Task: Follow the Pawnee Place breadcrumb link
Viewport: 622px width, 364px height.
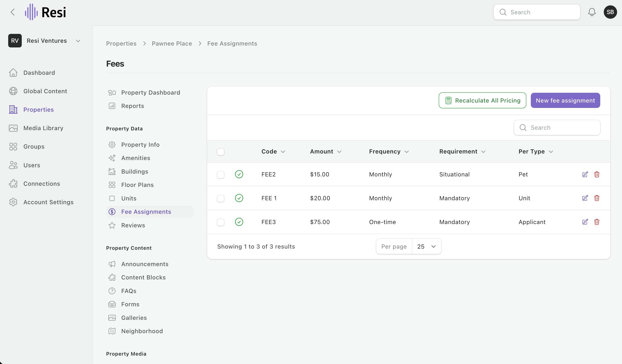Action: [x=172, y=44]
